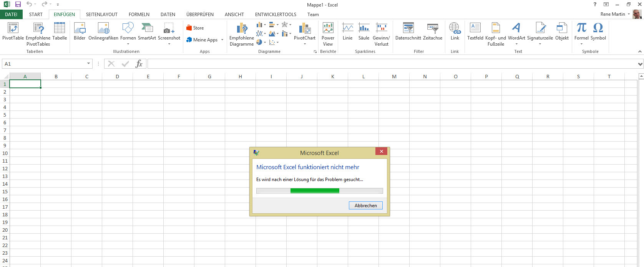Image resolution: width=644 pixels, height=267 pixels.
Task: Switch to the Team tab
Action: point(313,15)
